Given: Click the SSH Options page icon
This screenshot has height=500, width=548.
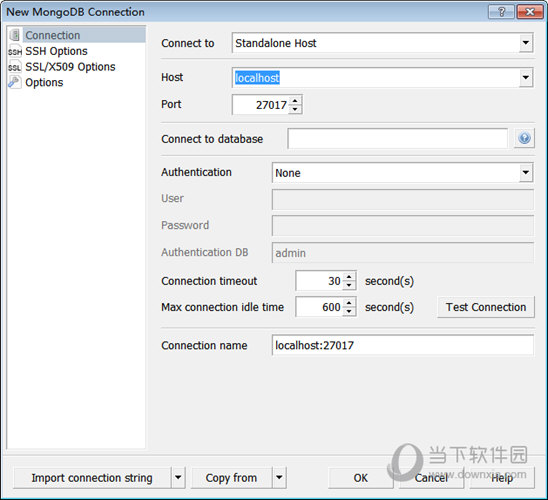Looking at the screenshot, I should [15, 51].
